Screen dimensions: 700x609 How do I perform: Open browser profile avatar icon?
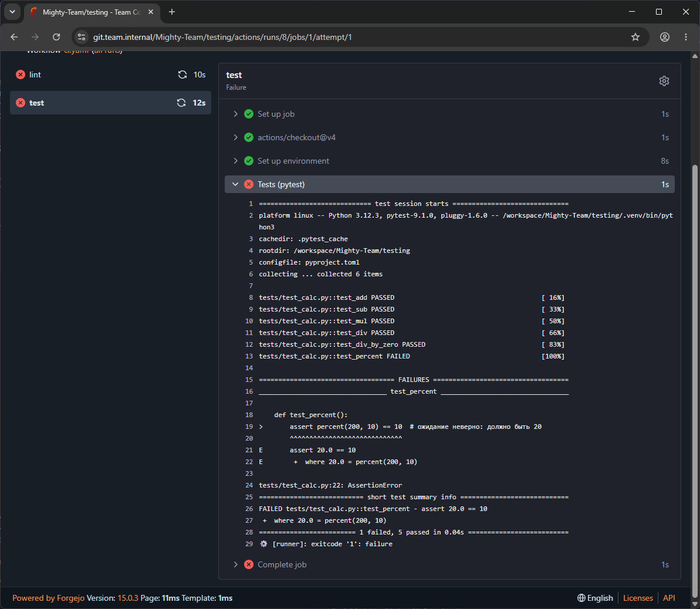[x=665, y=37]
